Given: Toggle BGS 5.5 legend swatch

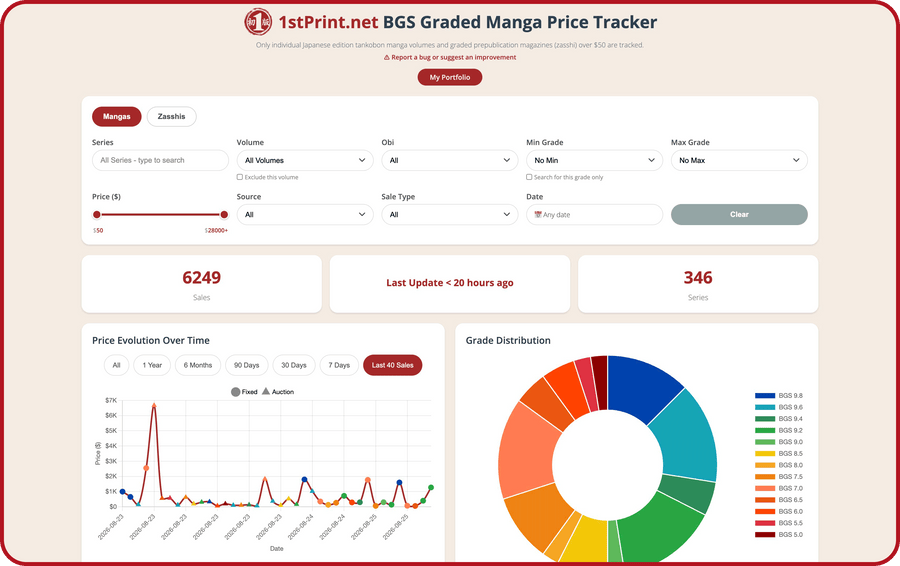Looking at the screenshot, I should click(x=765, y=523).
